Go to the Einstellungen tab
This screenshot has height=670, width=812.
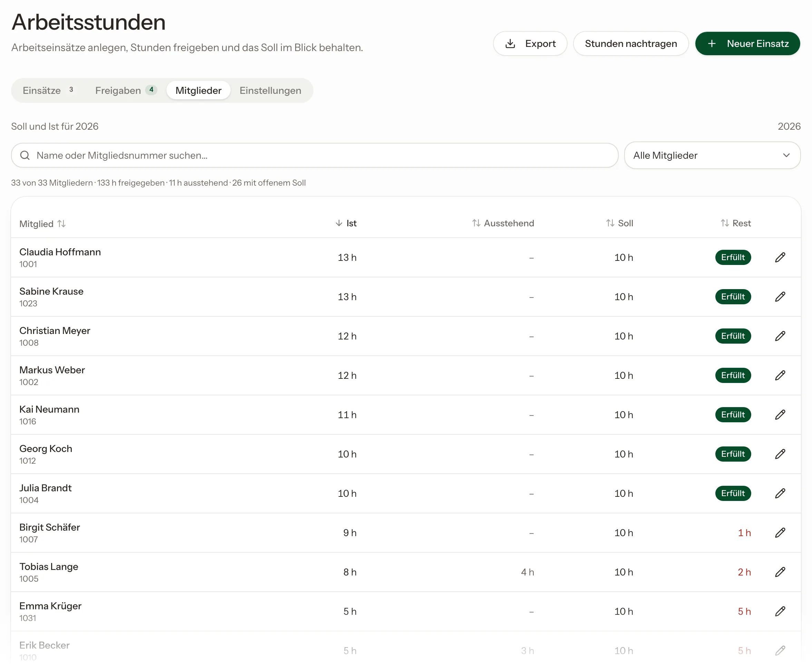(270, 91)
